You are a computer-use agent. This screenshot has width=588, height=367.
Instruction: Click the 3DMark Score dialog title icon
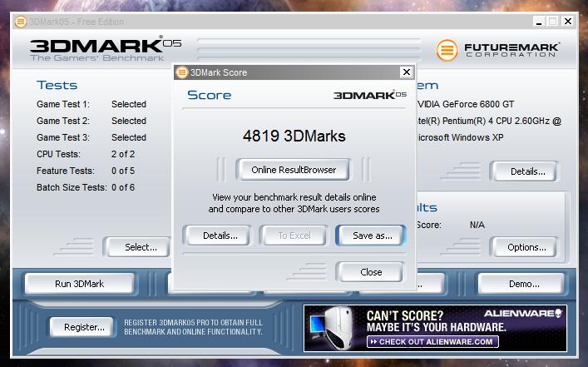pyautogui.click(x=182, y=72)
